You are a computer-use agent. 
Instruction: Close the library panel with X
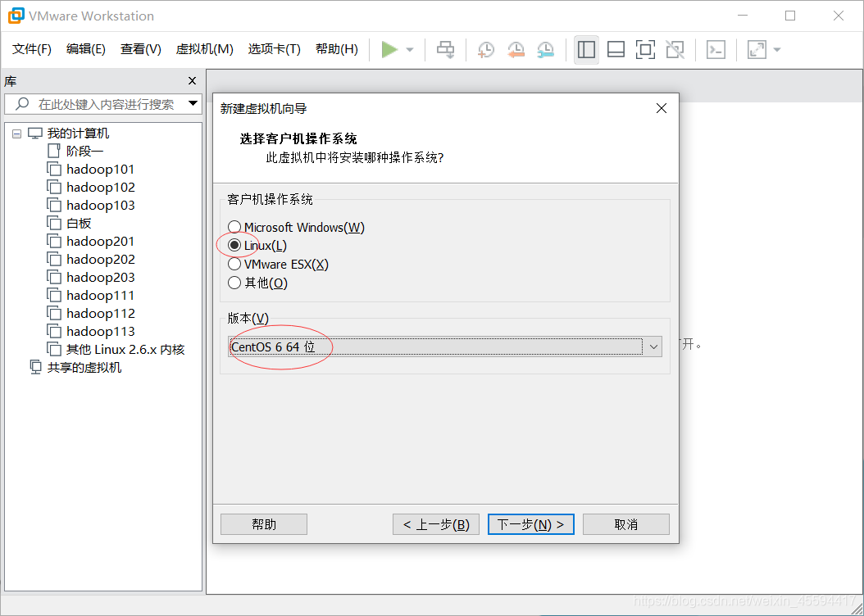[x=193, y=81]
